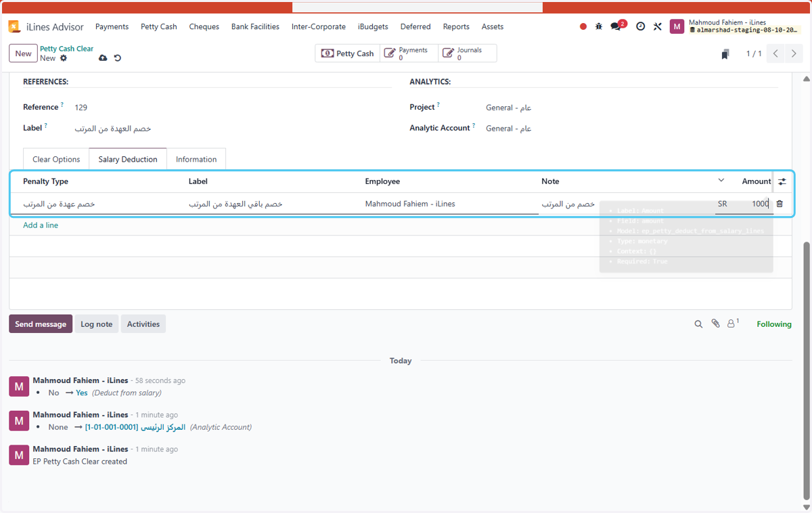Image resolution: width=812 pixels, height=513 pixels.
Task: Open the Payments menu
Action: (x=112, y=27)
